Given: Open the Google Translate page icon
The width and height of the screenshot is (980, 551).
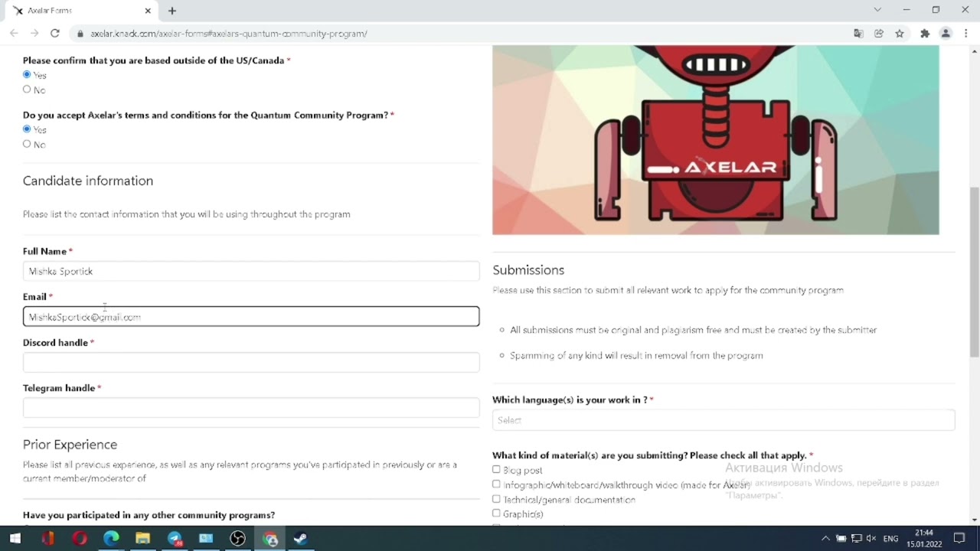Looking at the screenshot, I should tap(858, 33).
